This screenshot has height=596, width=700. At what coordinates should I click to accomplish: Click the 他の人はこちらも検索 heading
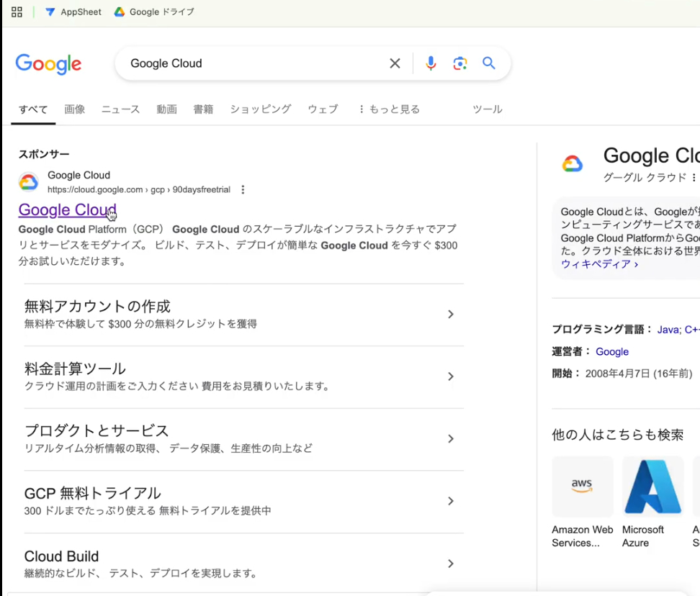617,435
